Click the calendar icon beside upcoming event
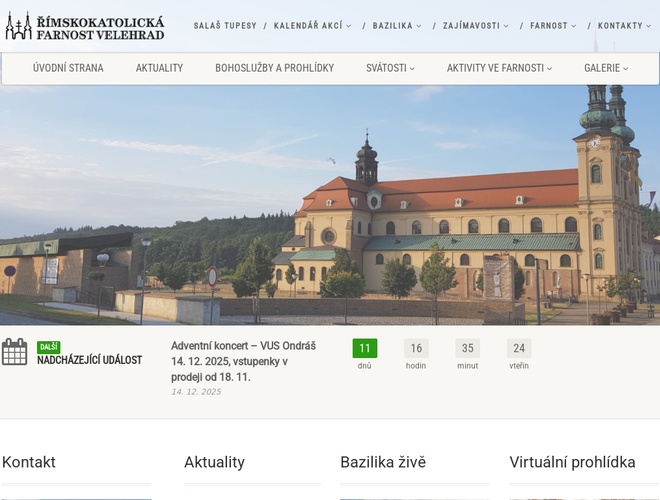660x500 pixels. 14,352
